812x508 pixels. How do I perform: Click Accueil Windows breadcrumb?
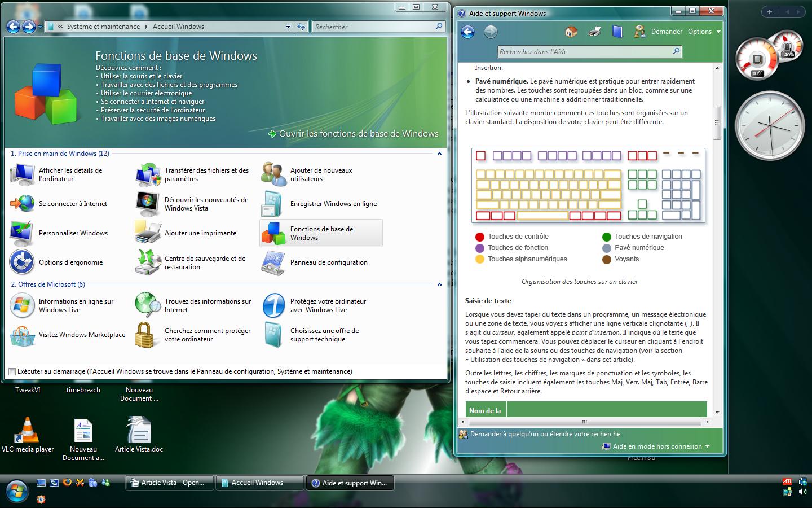click(x=178, y=27)
